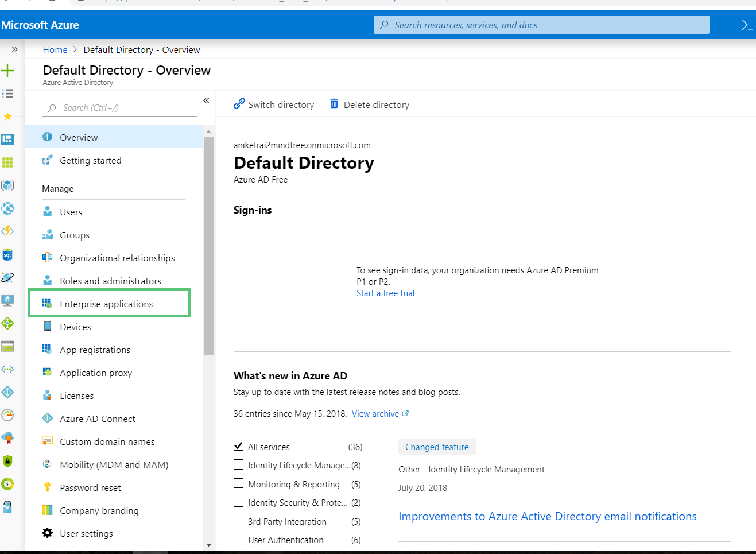The height and width of the screenshot is (554, 756).
Task: Click the directory menu search box
Action: pos(119,108)
